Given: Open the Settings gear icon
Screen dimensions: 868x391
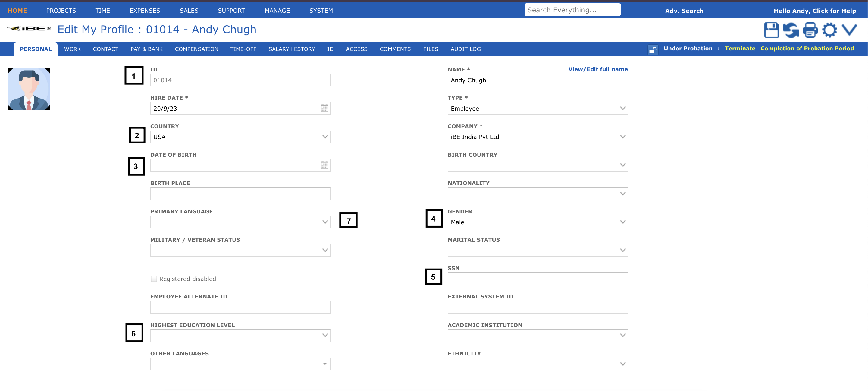Looking at the screenshot, I should pos(829,30).
